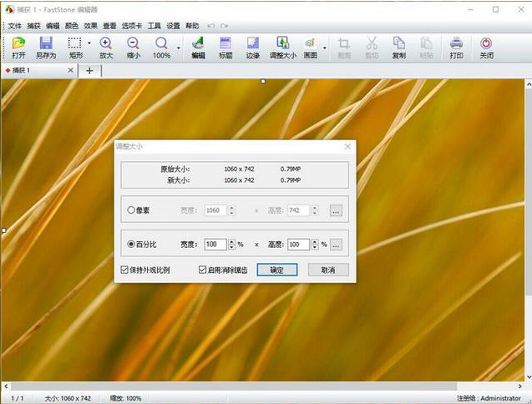Open the 设置 menu
Image resolution: width=532 pixels, height=404 pixels.
[173, 26]
